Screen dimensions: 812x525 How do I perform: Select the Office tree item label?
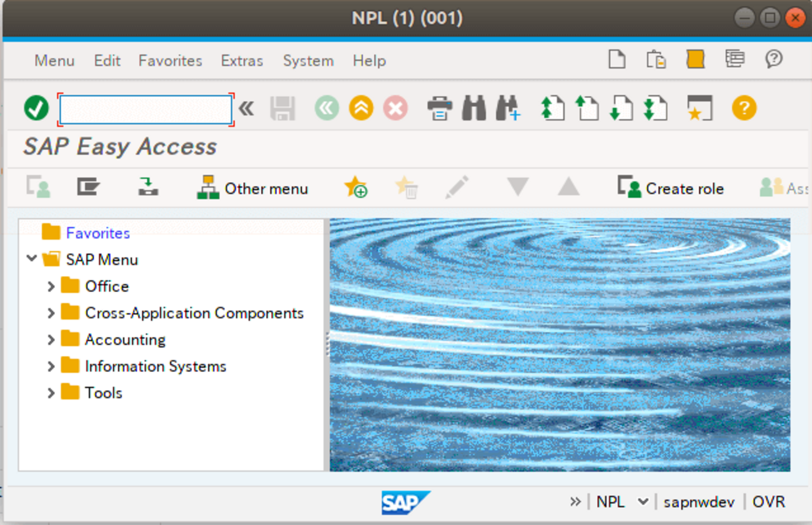(x=107, y=287)
